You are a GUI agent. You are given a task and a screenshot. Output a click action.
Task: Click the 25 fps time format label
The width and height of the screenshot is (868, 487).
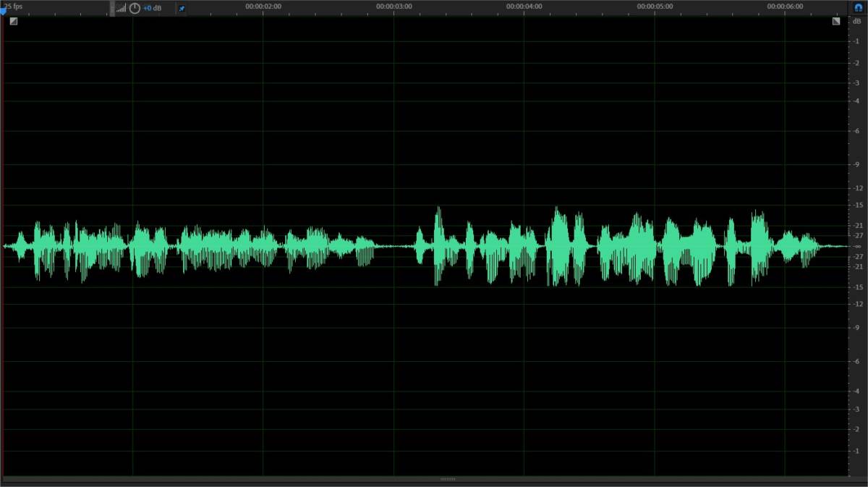(x=14, y=7)
